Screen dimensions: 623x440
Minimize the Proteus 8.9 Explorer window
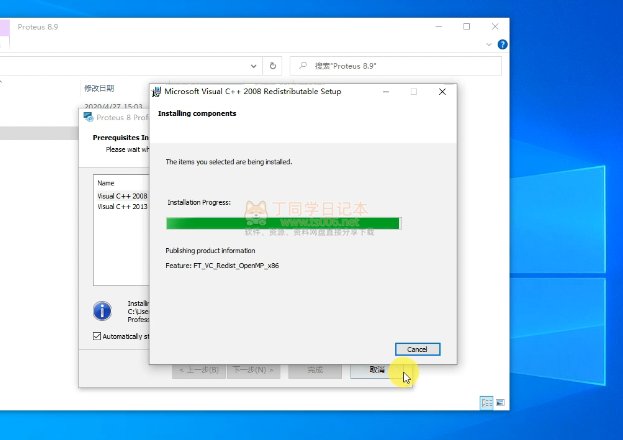pyautogui.click(x=439, y=27)
